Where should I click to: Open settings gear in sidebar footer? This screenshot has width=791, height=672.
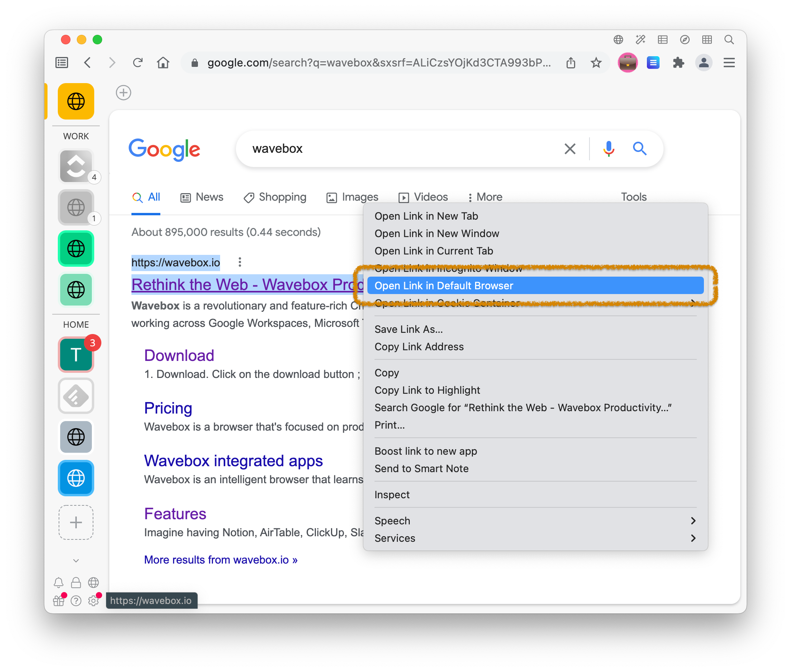pos(93,601)
